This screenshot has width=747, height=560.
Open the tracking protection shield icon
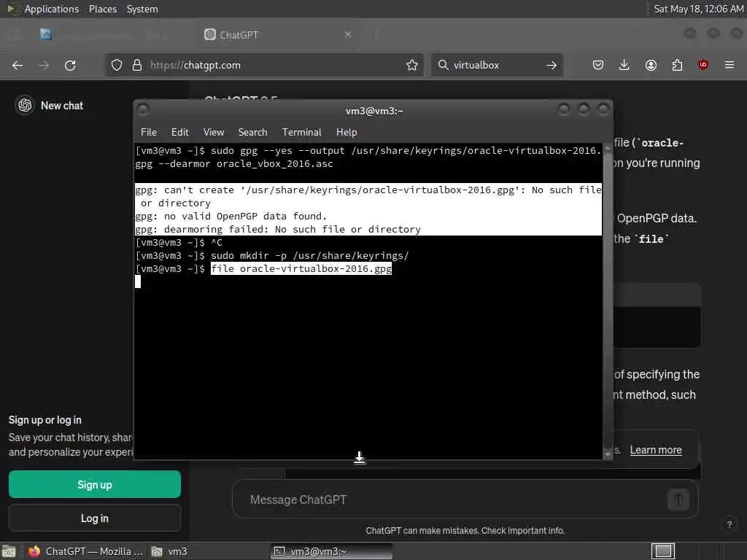pos(117,65)
